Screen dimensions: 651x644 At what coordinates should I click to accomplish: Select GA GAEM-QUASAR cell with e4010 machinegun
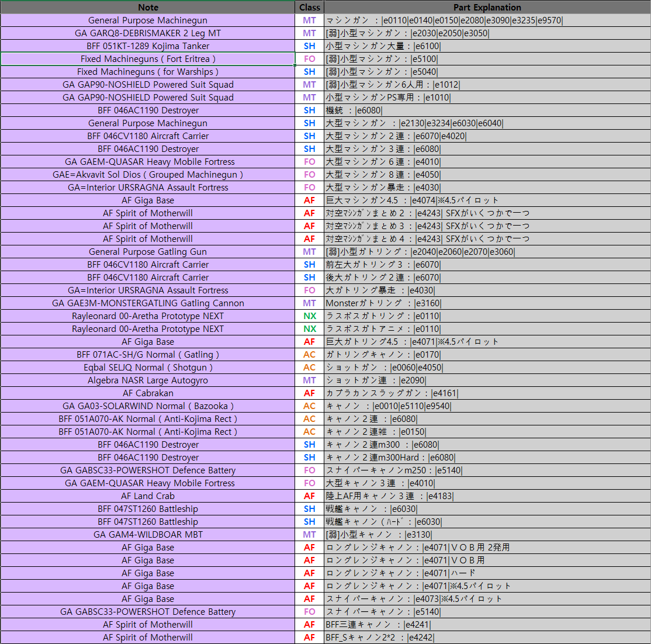(x=148, y=162)
